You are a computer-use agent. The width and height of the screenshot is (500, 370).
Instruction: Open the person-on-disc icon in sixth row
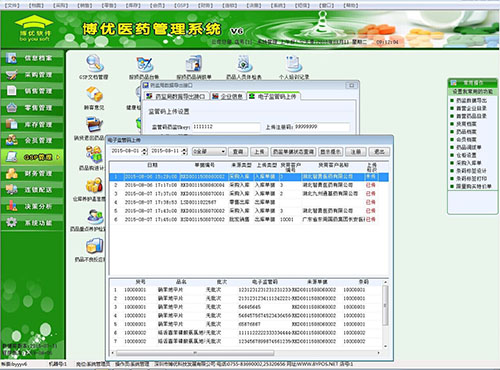click(95, 217)
